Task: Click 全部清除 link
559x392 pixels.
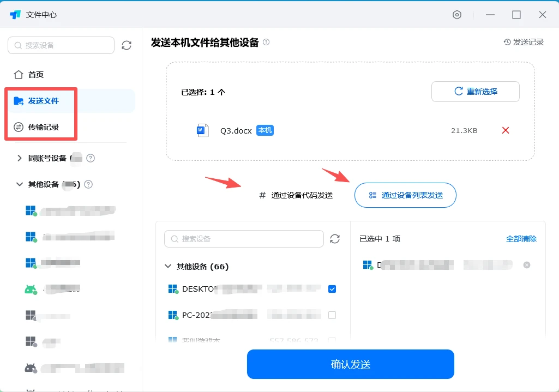Action: pos(521,239)
